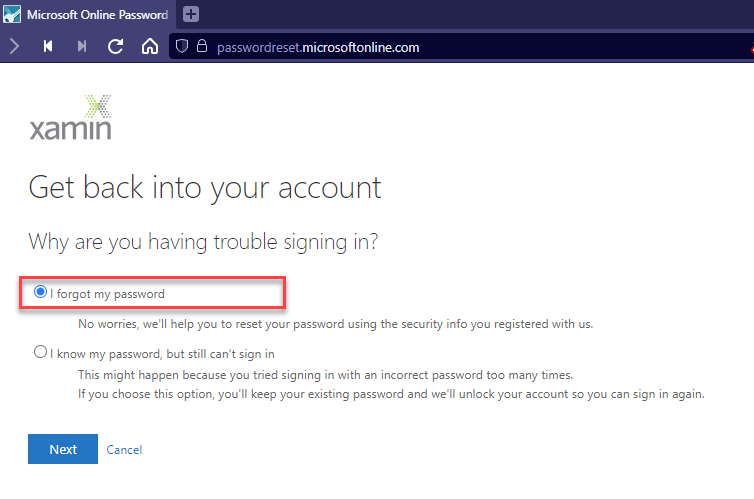
Task: Go to the browser home page
Action: click(x=150, y=47)
